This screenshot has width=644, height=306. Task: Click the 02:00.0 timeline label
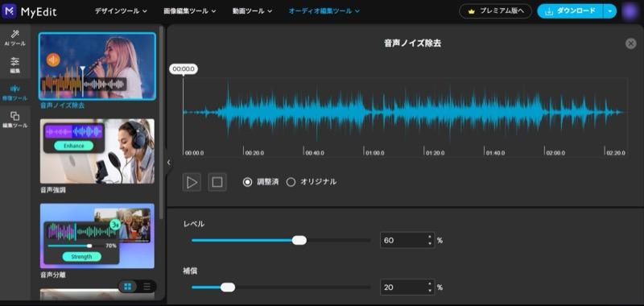pyautogui.click(x=555, y=153)
